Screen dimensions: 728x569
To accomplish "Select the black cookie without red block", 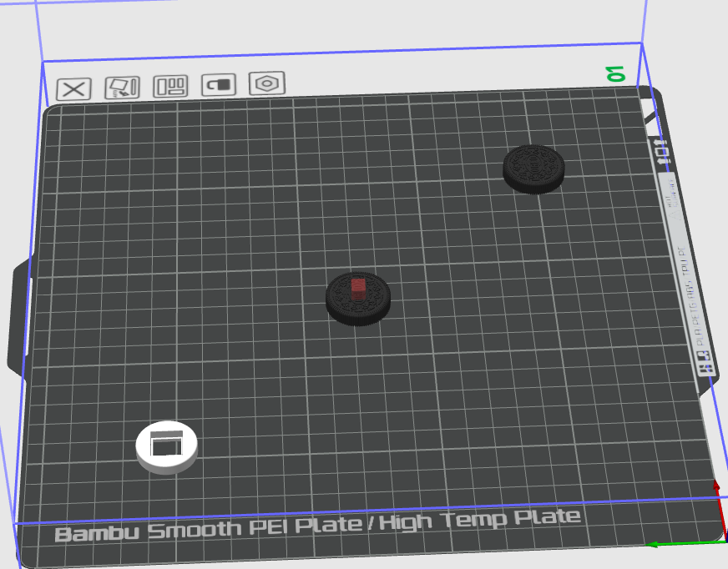I will pyautogui.click(x=534, y=169).
